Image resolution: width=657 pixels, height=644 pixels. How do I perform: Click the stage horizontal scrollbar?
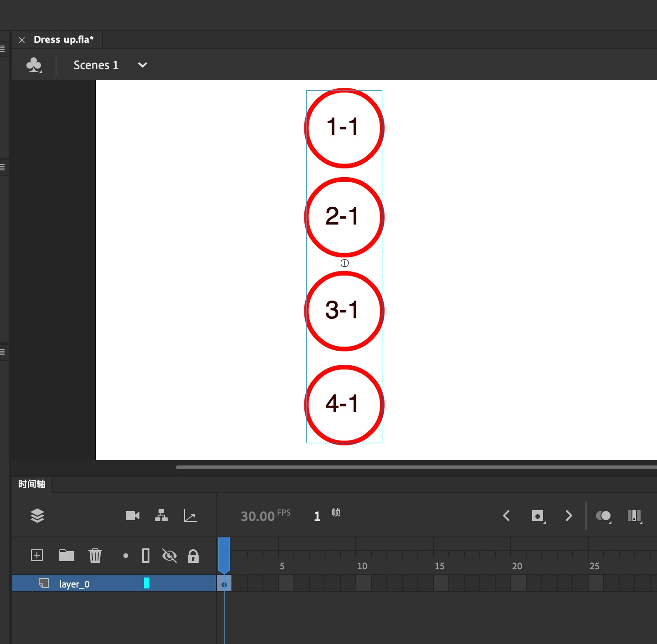point(416,467)
